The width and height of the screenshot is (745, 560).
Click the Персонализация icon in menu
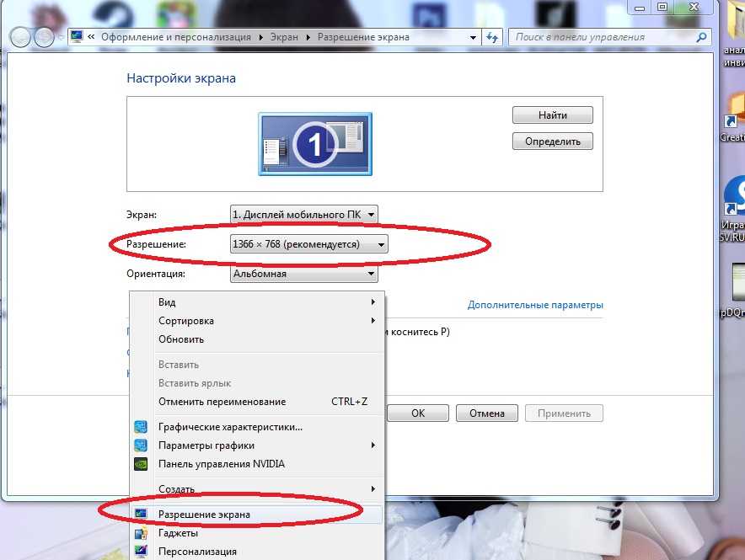[x=141, y=551]
